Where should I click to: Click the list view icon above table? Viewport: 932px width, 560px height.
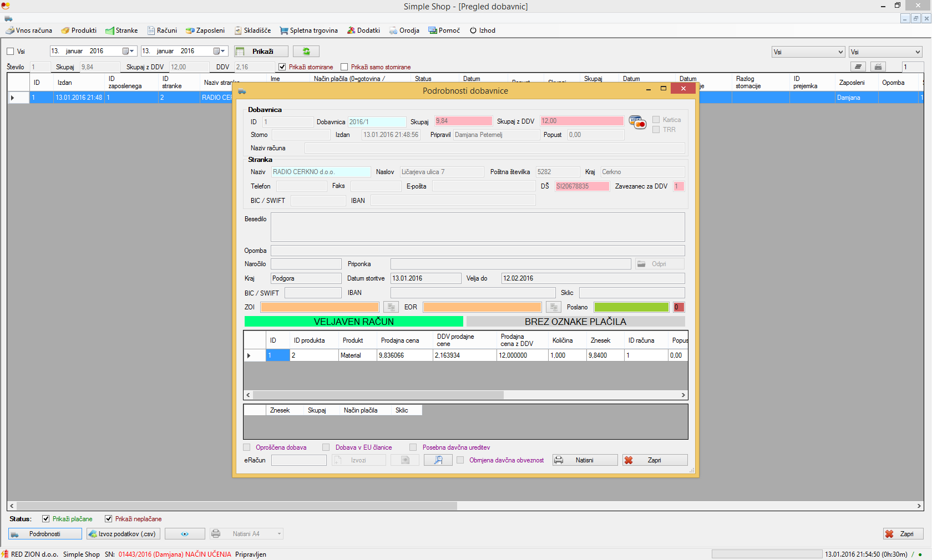click(858, 67)
